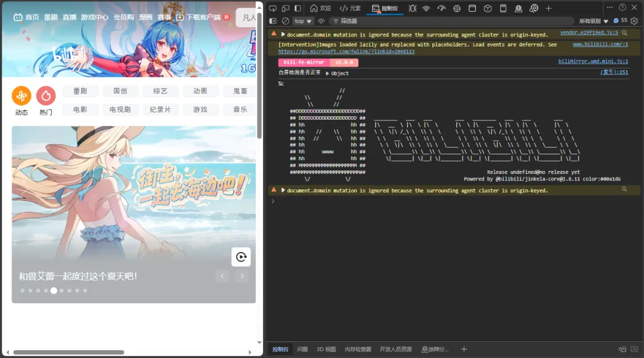
Task: Open 游戏中心 in Bilibili header
Action: [94, 17]
